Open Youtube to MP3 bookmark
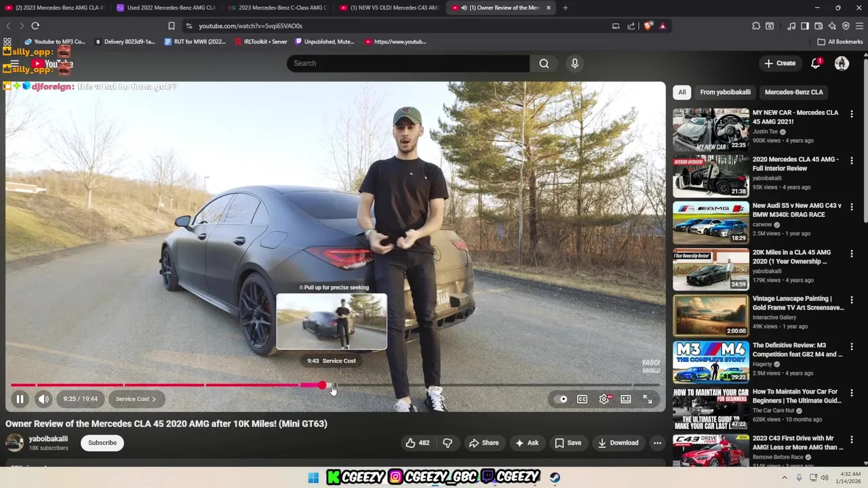This screenshot has height=488, width=868. 55,41
